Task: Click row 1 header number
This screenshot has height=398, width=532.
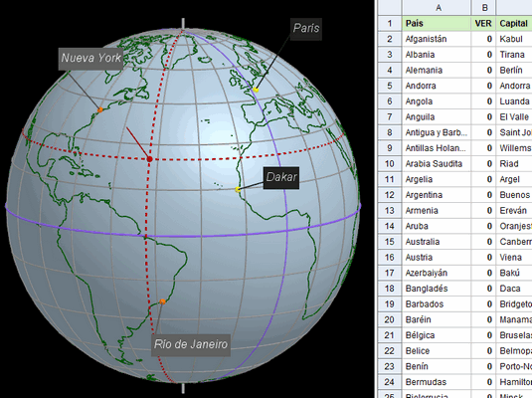Action: (x=390, y=23)
